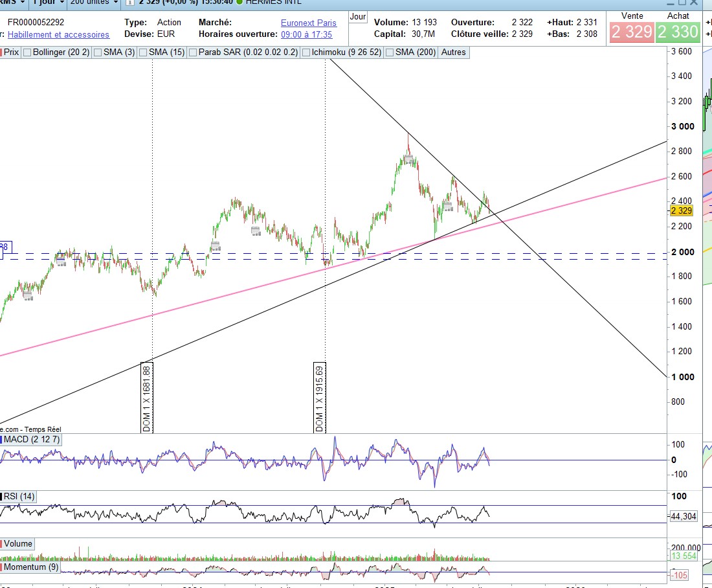Open the RSI (14) indicator label
This screenshot has height=588, width=712.
point(19,496)
